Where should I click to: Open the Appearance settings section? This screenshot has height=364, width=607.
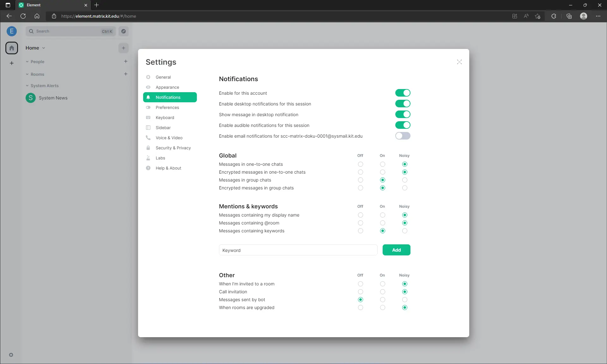[167, 87]
